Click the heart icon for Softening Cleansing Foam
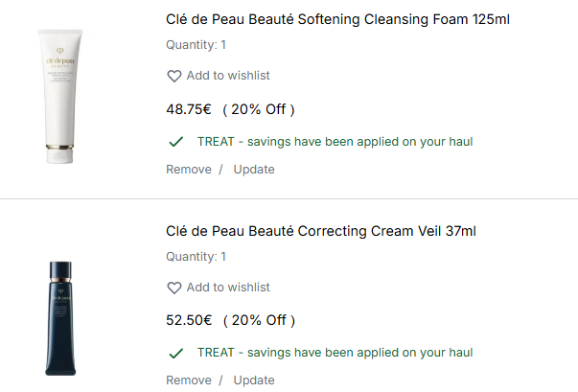 (174, 76)
